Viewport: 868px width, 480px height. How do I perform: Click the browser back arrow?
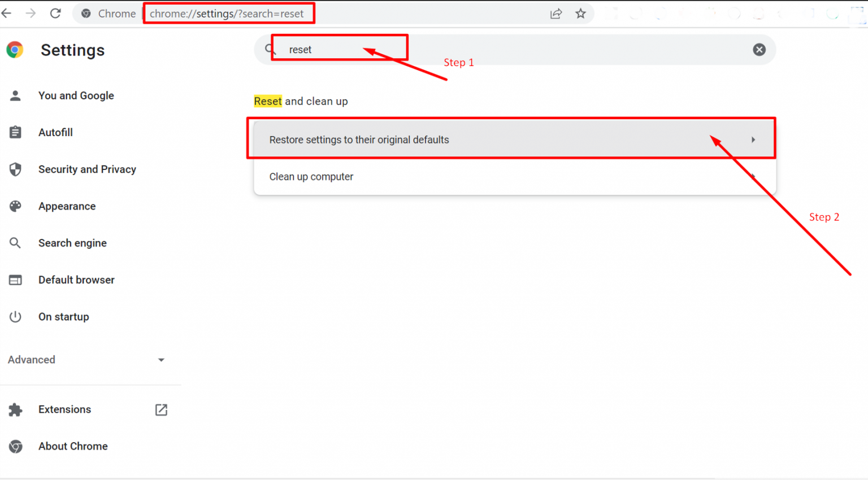click(7, 14)
